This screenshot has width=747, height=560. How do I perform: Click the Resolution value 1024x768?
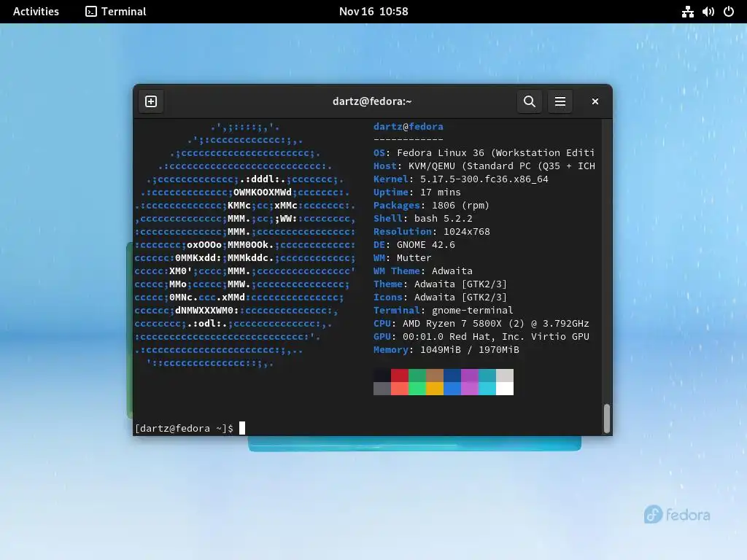(467, 231)
